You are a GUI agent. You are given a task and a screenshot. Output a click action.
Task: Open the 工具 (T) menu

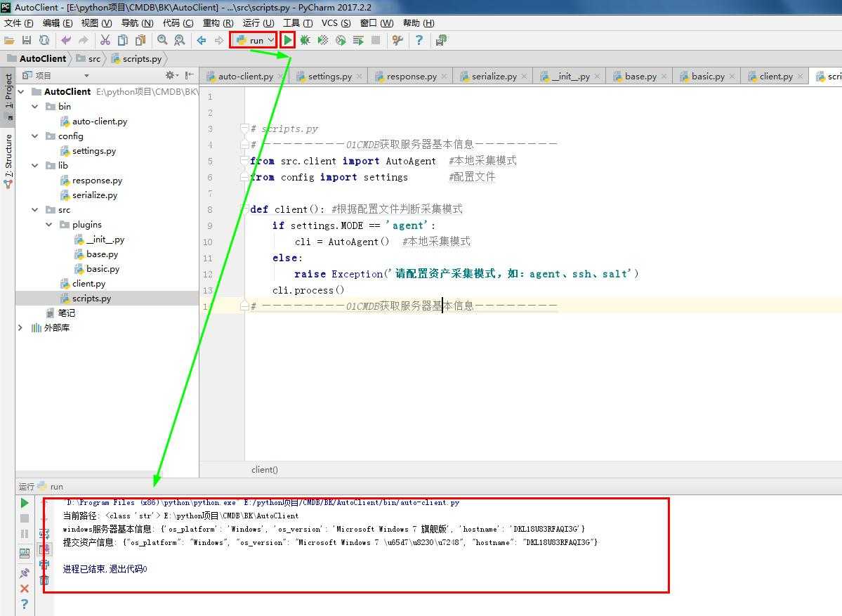pos(298,23)
